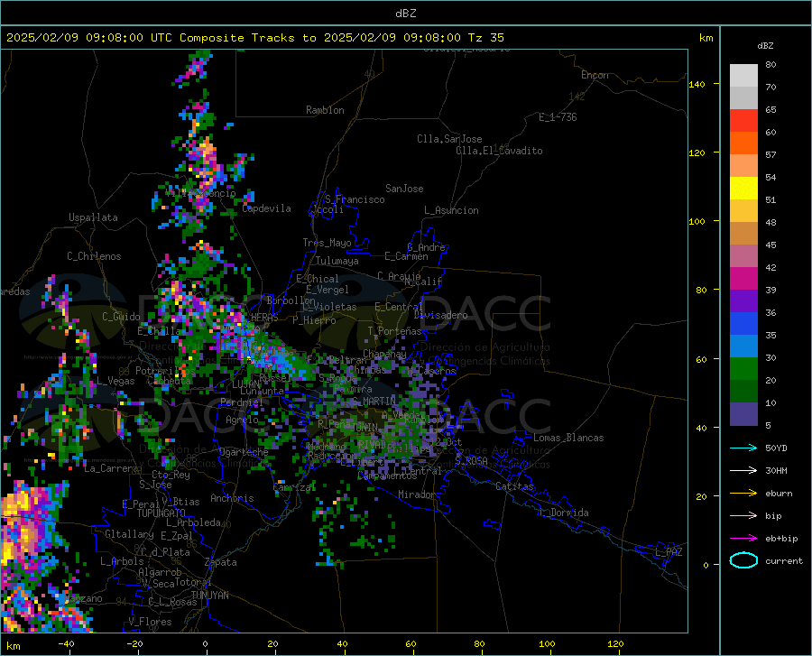Click the P_Hierro place label
812x656 pixels.
(x=314, y=320)
